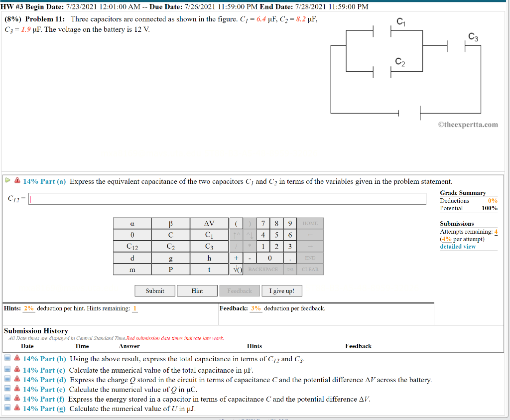Request a Hint
Screen dimensions: 510x420
(x=197, y=291)
